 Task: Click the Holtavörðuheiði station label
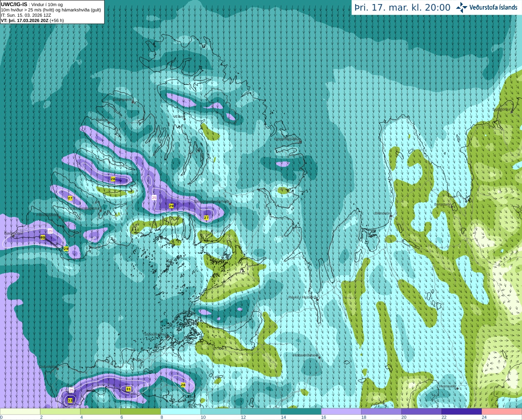(306, 355)
